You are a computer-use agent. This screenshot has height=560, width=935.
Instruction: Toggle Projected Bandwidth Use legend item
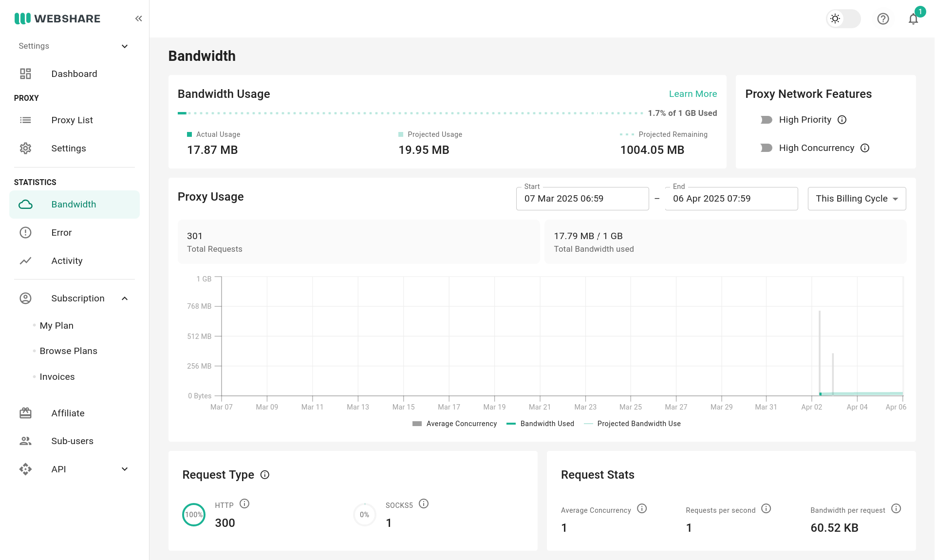click(632, 424)
